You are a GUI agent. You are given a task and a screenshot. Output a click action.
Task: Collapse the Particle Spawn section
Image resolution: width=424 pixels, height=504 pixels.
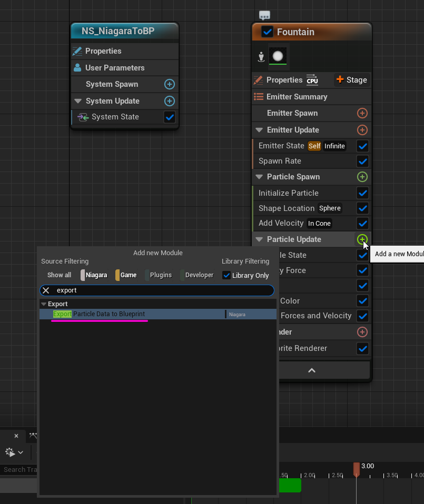click(x=259, y=177)
